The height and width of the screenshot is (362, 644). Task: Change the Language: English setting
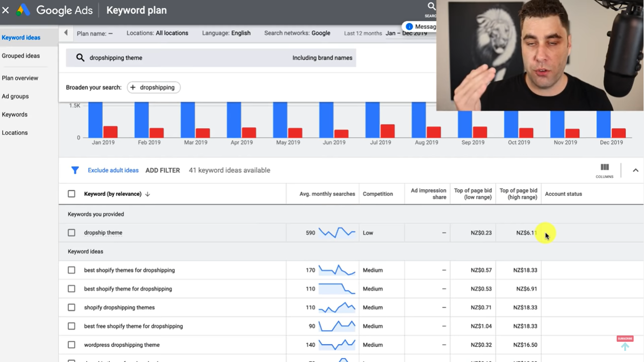(x=226, y=33)
